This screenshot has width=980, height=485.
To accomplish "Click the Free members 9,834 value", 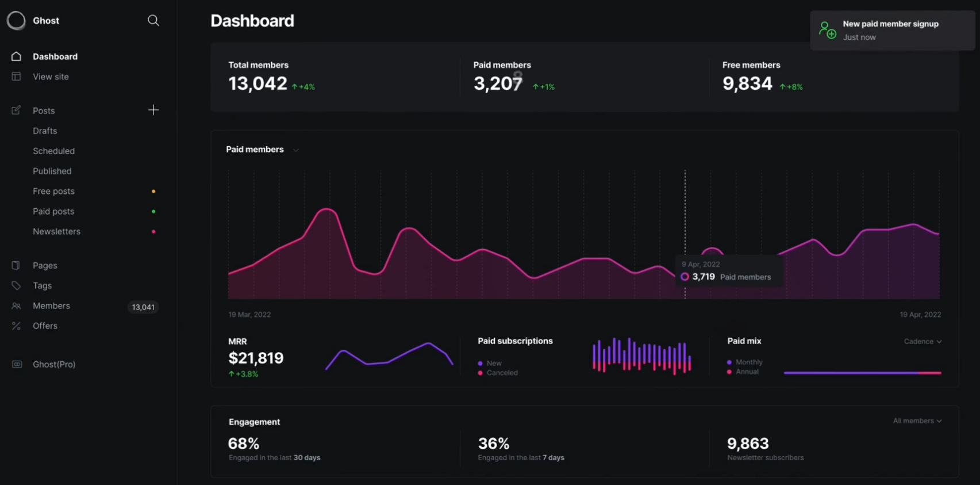I will (x=747, y=83).
